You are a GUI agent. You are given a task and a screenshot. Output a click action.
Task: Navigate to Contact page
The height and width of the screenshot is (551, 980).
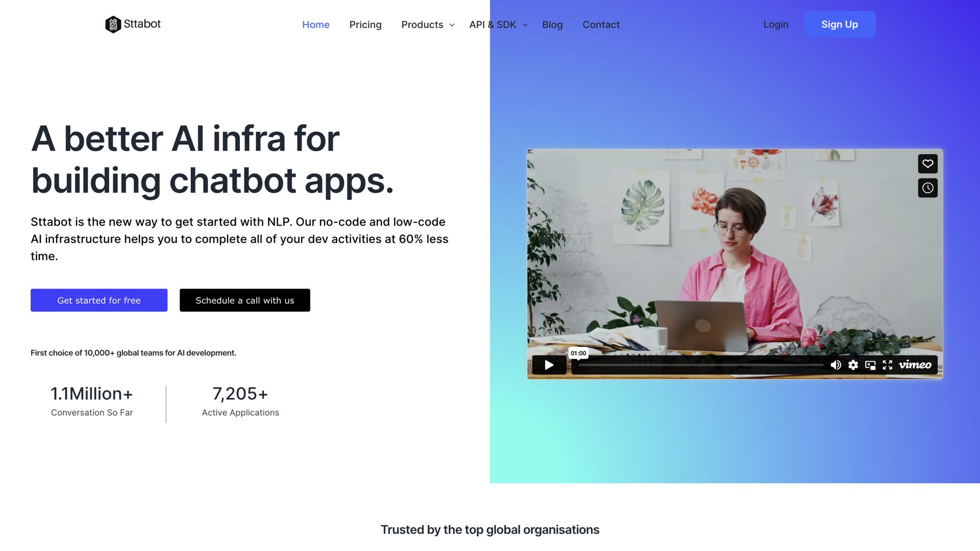[x=601, y=24]
